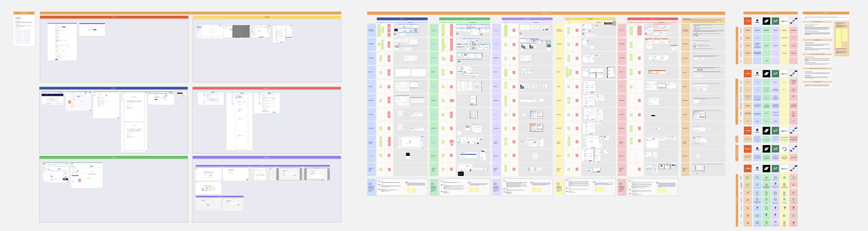Select the rust-orange section header next to the yellow one
Viewport: 868px width, 231px height.
tap(114, 17)
